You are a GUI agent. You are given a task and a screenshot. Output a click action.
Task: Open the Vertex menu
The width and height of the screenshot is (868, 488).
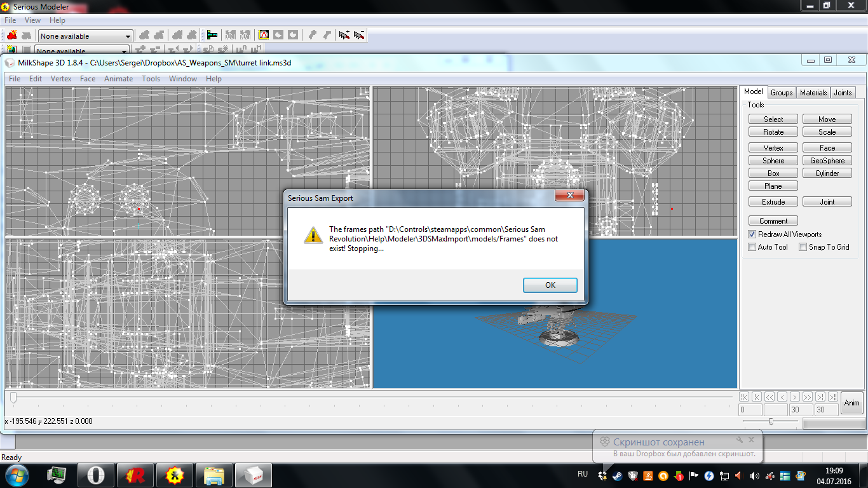pyautogui.click(x=61, y=79)
